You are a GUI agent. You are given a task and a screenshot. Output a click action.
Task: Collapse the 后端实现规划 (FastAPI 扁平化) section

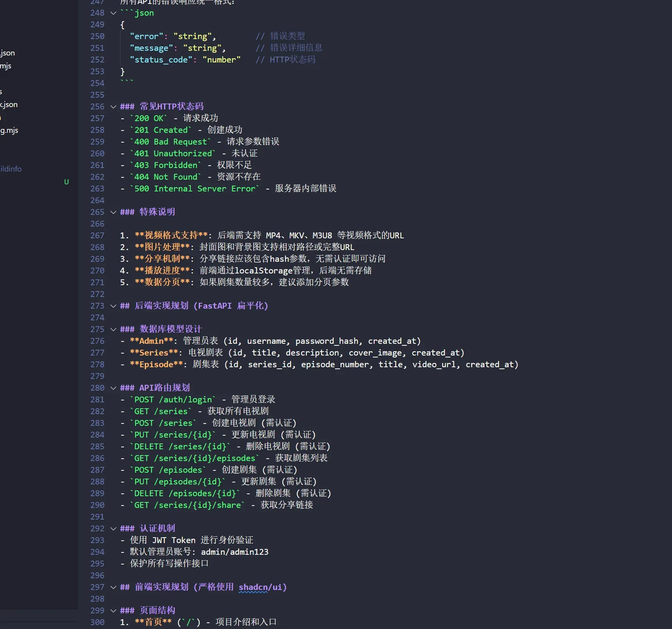[113, 306]
